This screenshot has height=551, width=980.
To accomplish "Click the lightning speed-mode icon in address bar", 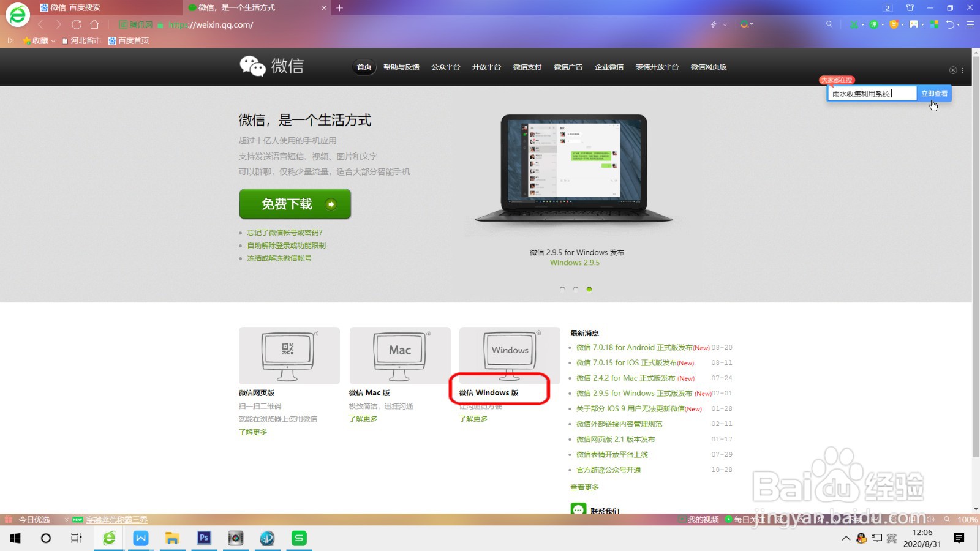I will point(714,24).
